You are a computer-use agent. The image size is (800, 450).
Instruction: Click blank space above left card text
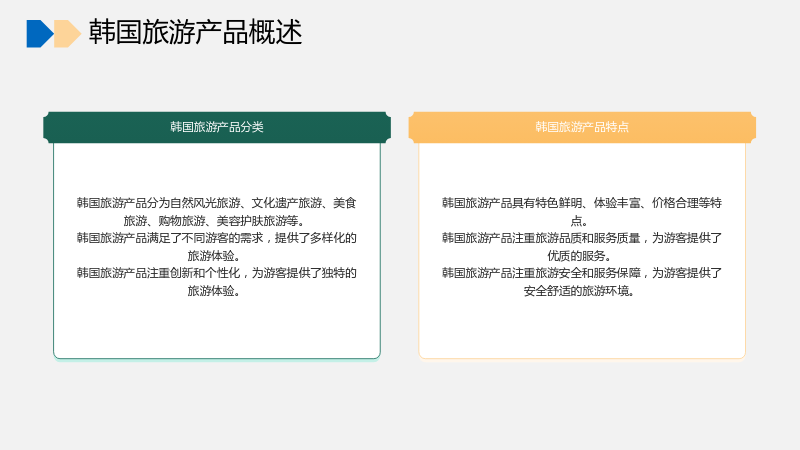tap(217, 169)
